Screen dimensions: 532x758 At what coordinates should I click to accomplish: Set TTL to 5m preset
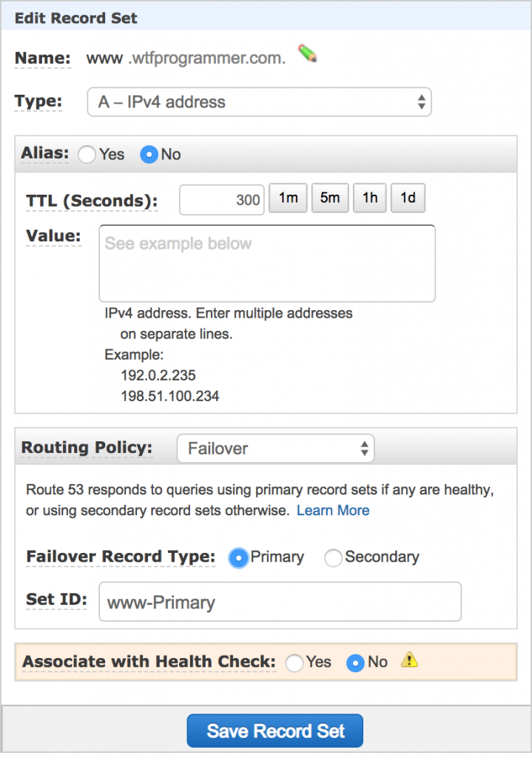330,198
